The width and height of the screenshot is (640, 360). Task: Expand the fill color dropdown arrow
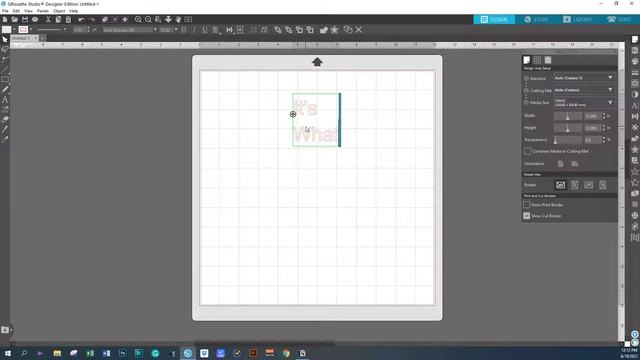point(14,29)
